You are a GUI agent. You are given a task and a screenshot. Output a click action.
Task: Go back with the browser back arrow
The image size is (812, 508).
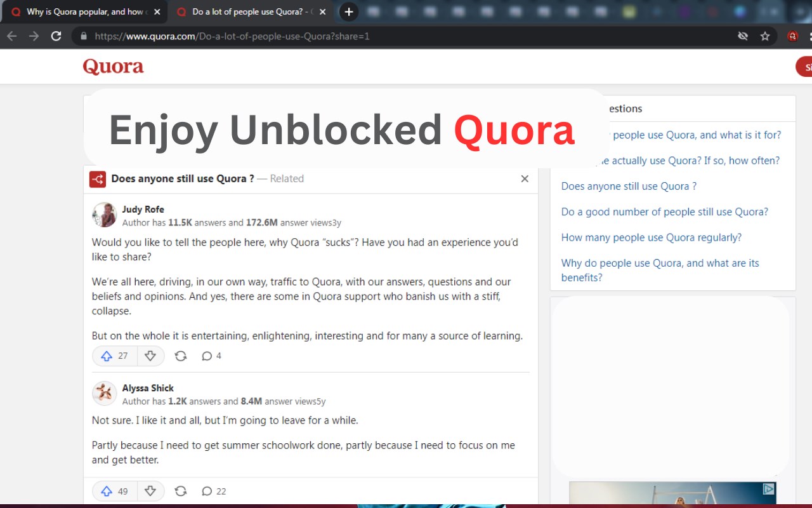click(11, 36)
